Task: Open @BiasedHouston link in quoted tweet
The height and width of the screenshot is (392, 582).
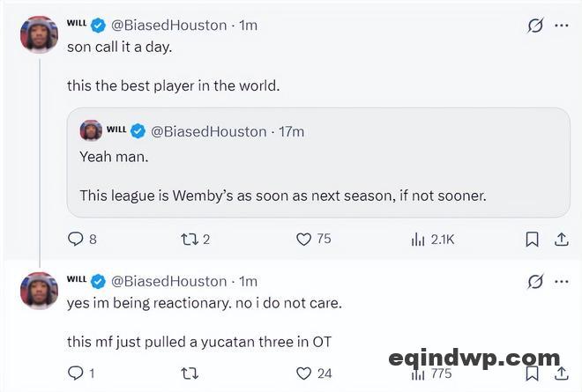Action: pyautogui.click(x=209, y=131)
